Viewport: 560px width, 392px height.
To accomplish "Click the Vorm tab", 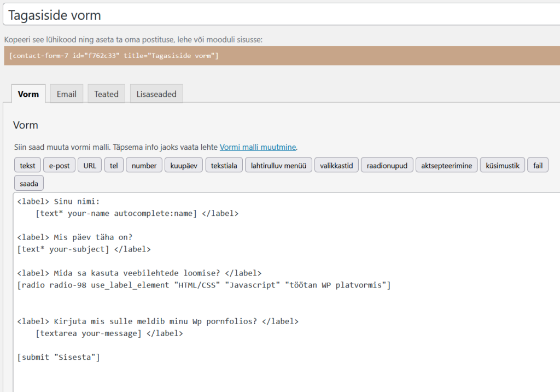I will click(x=28, y=94).
